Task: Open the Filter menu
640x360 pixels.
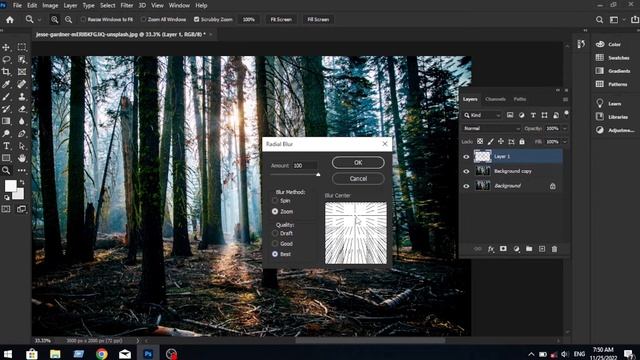Action: (127, 5)
